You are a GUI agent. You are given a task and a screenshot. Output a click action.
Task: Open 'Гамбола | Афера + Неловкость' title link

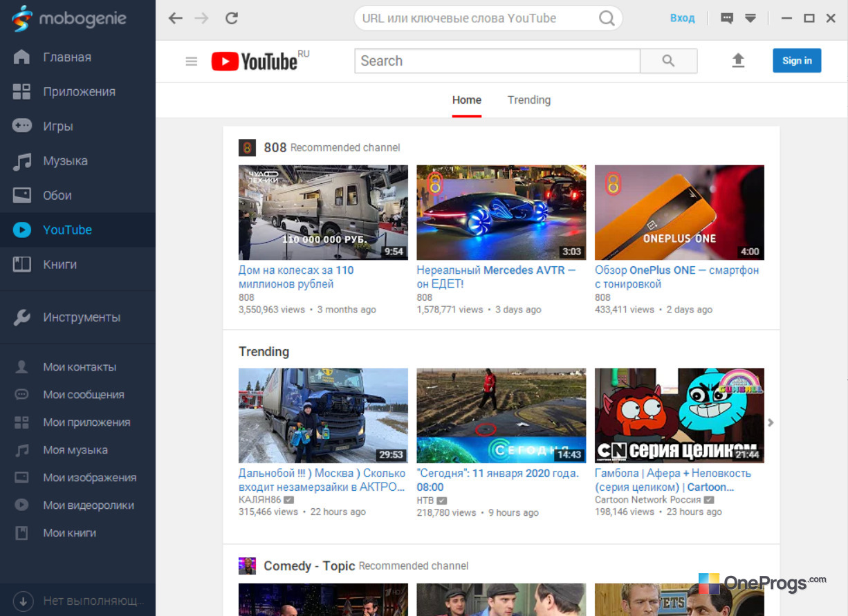673,480
